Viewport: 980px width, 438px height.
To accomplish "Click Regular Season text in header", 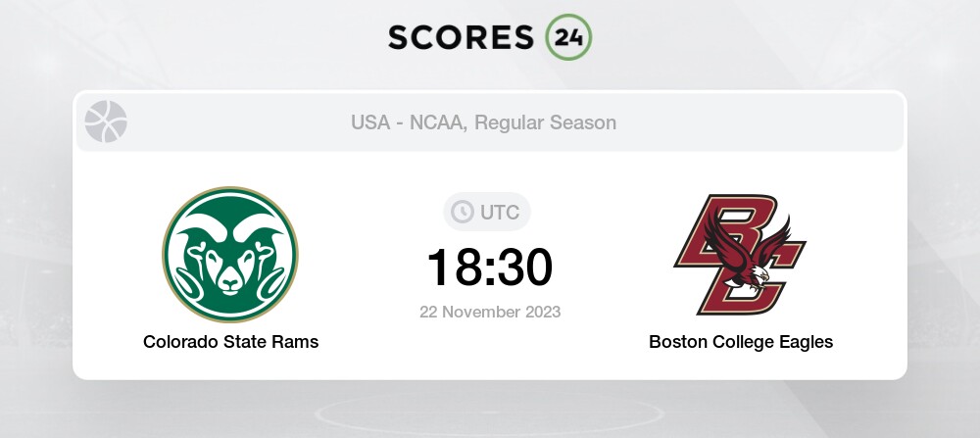I will click(x=545, y=122).
